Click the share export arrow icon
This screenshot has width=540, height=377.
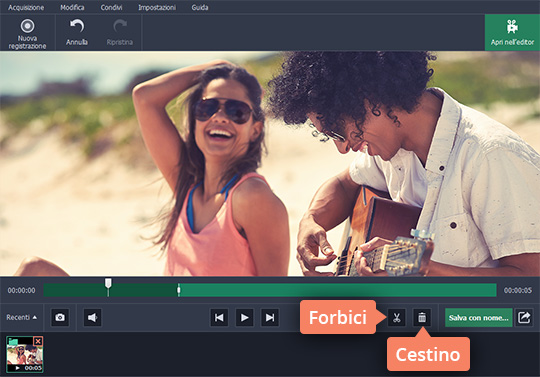tap(524, 317)
